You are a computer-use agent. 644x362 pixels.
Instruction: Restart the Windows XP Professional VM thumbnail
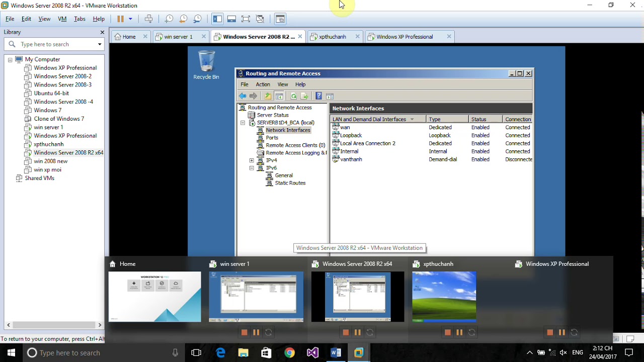coord(574,332)
